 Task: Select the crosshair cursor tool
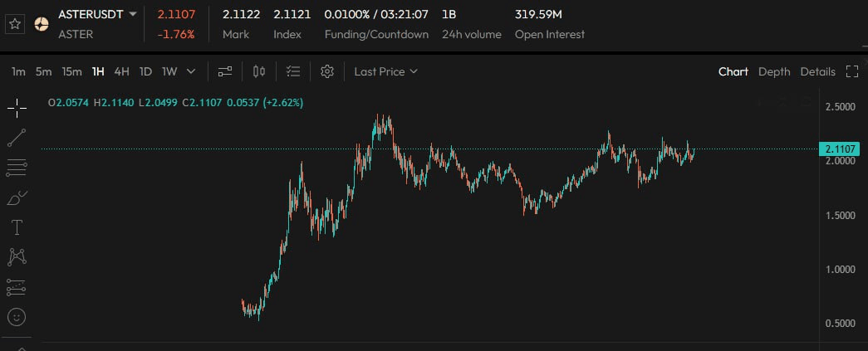(17, 108)
